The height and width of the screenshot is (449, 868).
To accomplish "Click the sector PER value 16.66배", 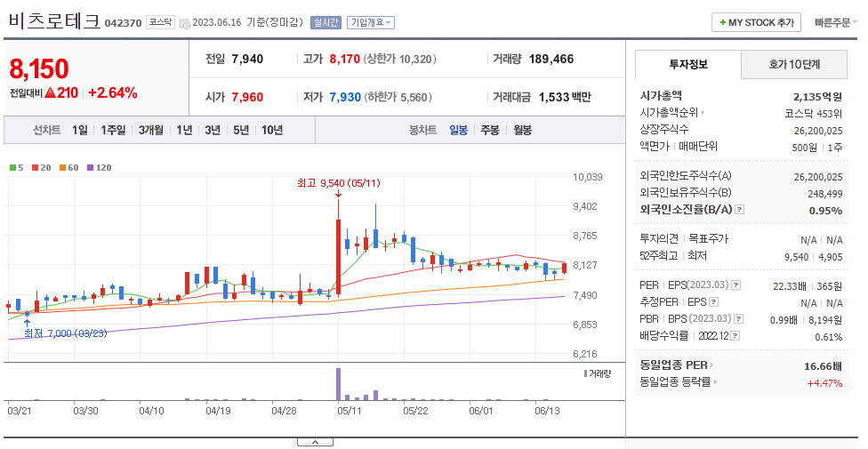I will (x=823, y=366).
